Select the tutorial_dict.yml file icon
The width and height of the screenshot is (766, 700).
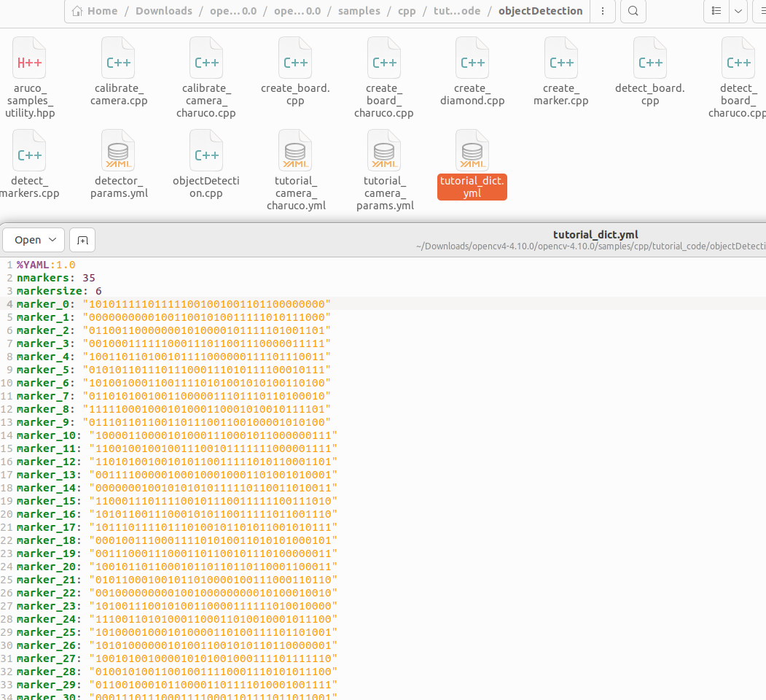click(x=472, y=150)
